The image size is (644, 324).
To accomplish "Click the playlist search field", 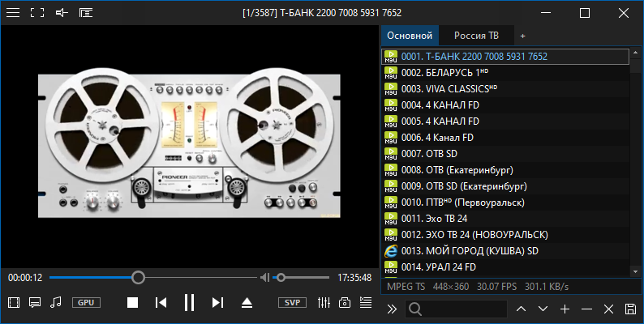I will (x=456, y=309).
